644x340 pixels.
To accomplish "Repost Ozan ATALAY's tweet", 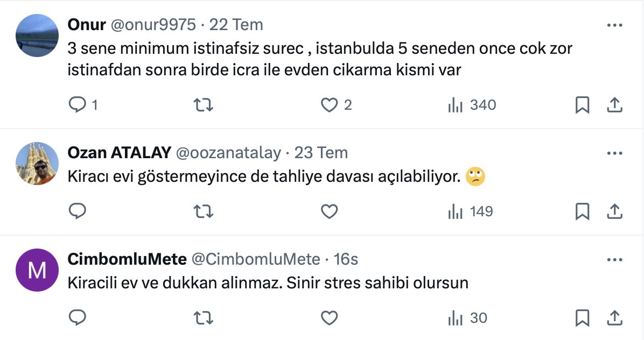I will (x=203, y=211).
